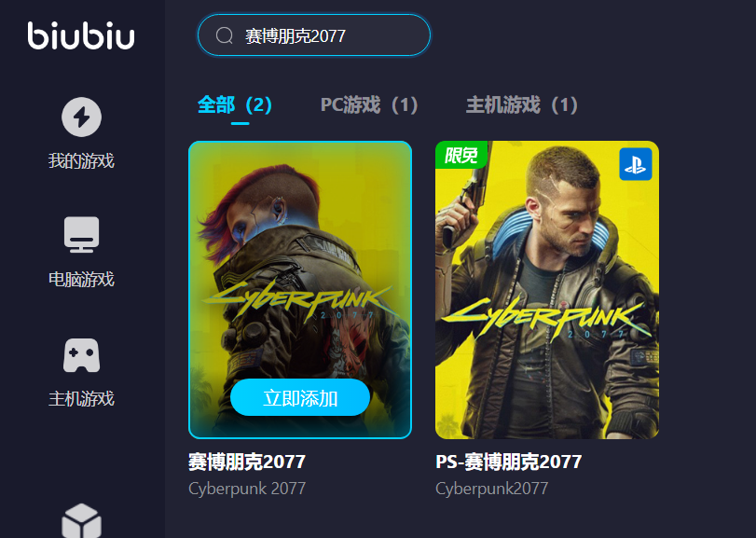Select the computer games monitor icon

tap(81, 235)
